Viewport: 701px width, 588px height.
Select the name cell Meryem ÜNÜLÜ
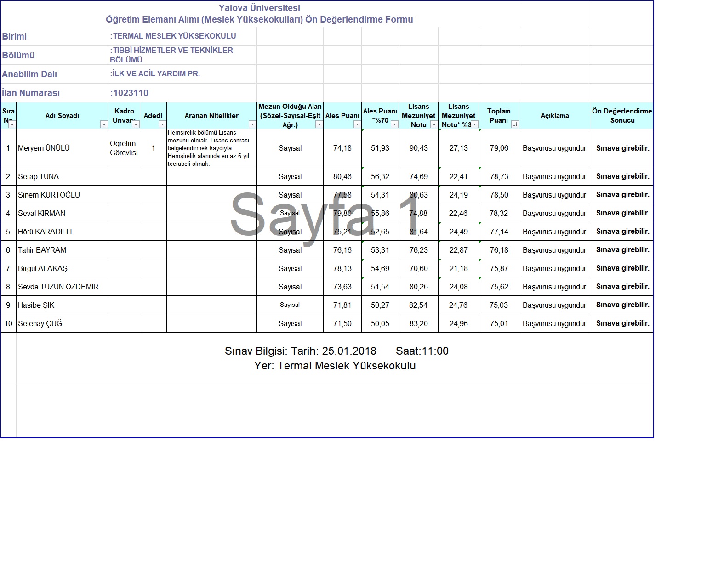click(62, 148)
